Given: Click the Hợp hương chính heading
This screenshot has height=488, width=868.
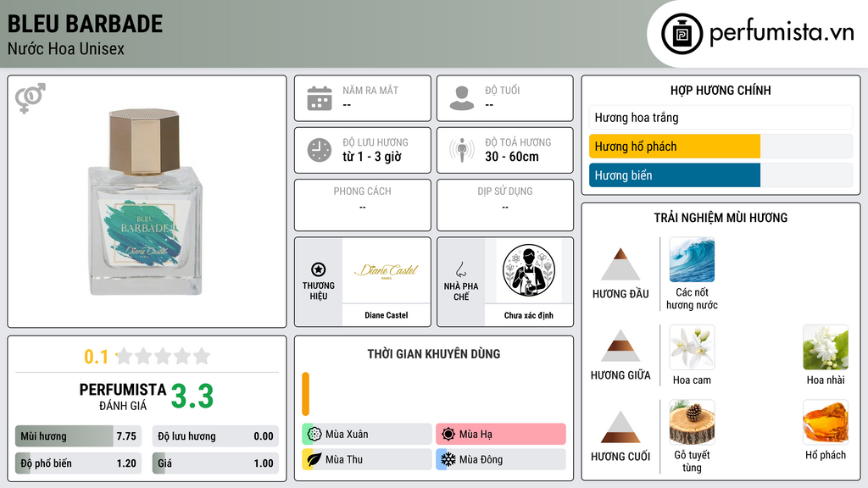Looking at the screenshot, I should click(x=721, y=90).
